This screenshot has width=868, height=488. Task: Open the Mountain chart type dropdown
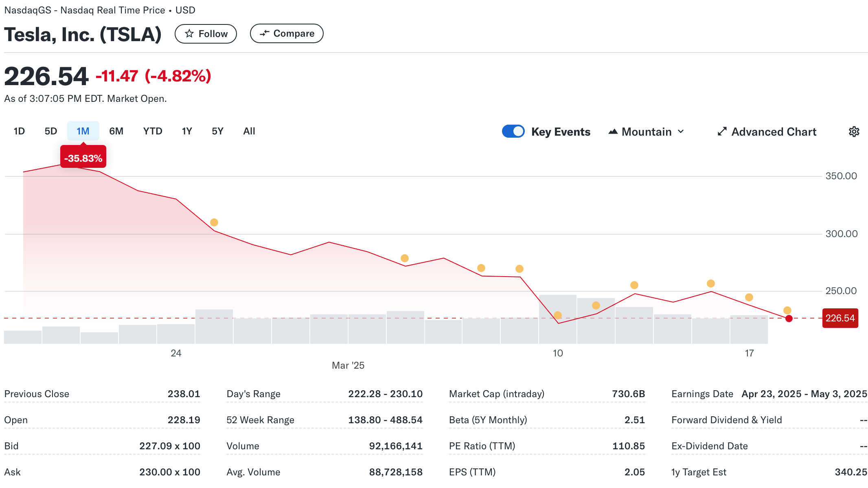click(x=646, y=132)
